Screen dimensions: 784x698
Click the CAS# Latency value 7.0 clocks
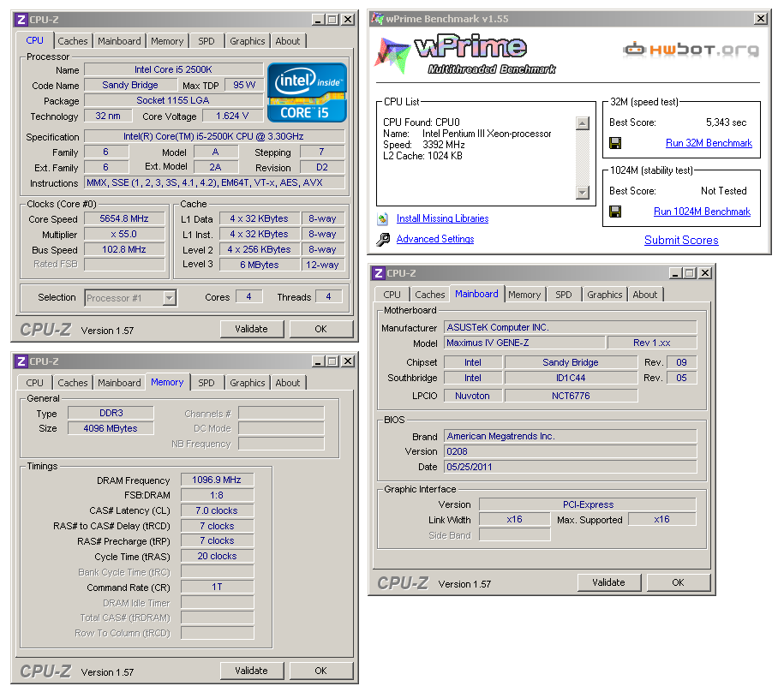[x=217, y=510]
